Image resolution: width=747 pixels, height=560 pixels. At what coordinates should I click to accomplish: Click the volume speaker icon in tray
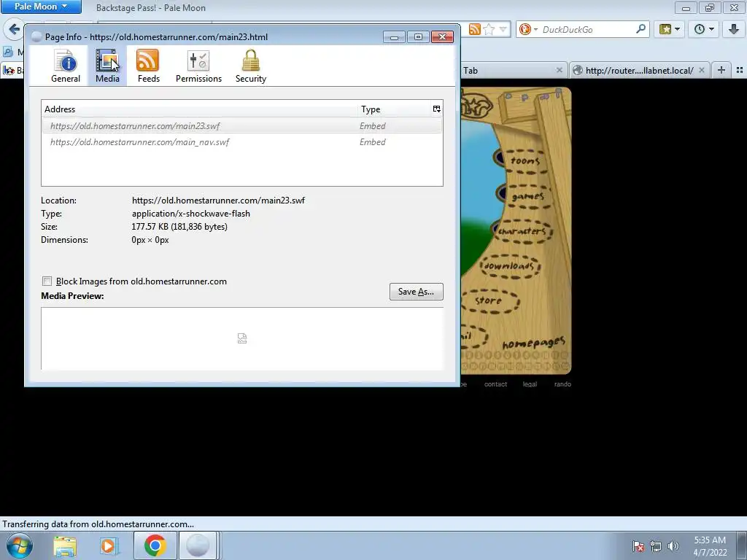pos(673,546)
